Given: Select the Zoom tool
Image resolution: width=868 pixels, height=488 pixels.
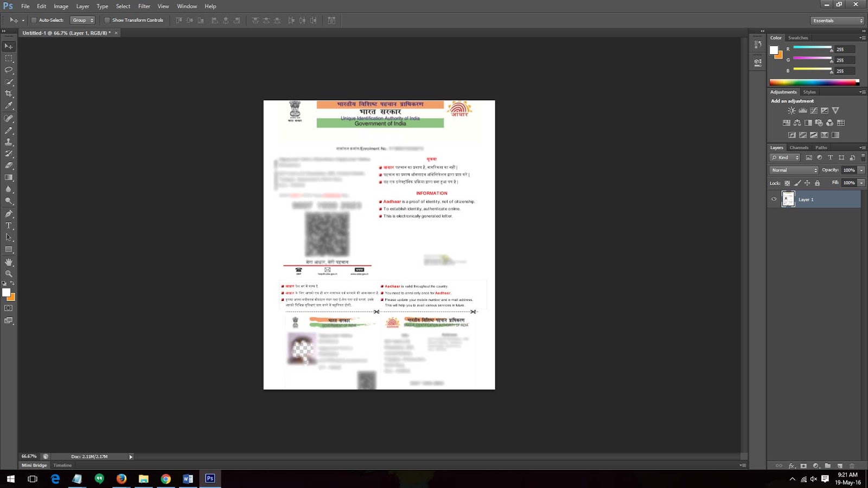Looking at the screenshot, I should (9, 274).
